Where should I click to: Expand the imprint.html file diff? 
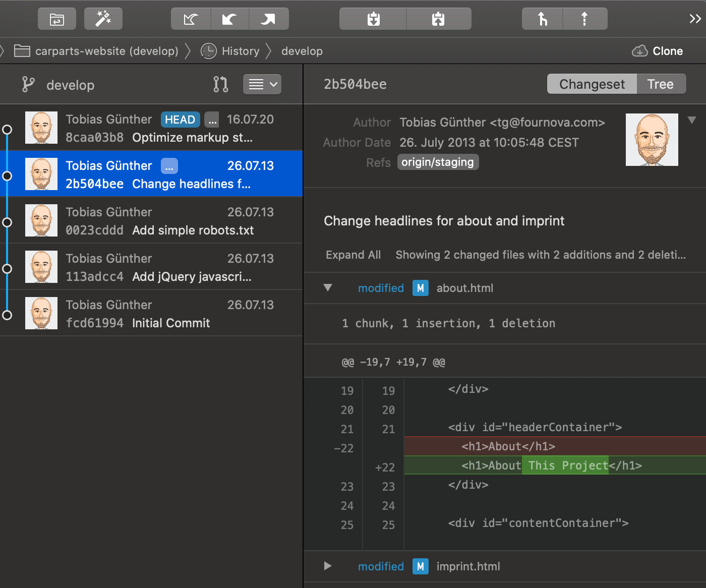[x=327, y=566]
